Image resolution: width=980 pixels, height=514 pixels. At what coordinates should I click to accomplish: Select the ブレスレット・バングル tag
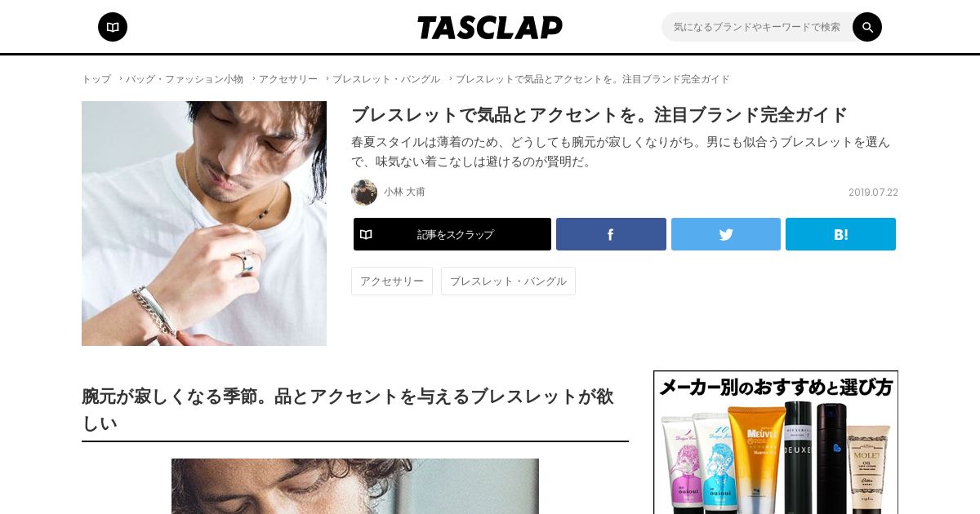pos(508,281)
